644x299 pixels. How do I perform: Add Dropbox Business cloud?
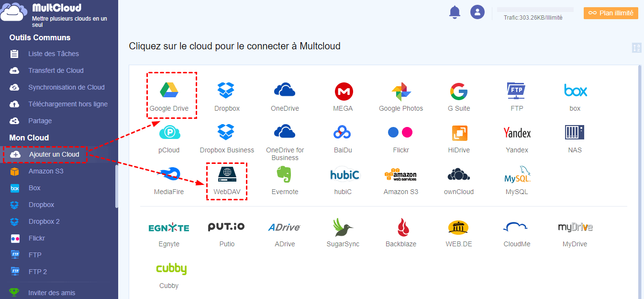[227, 132]
